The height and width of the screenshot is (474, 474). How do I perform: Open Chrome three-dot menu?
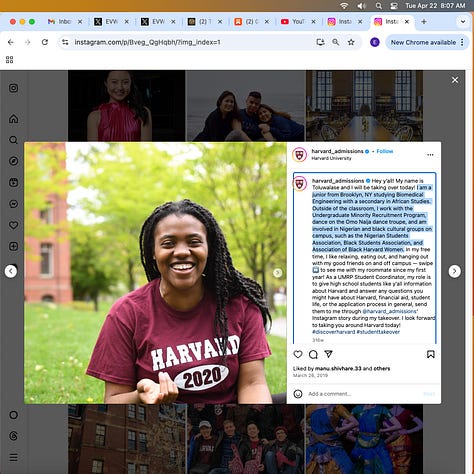[x=462, y=42]
